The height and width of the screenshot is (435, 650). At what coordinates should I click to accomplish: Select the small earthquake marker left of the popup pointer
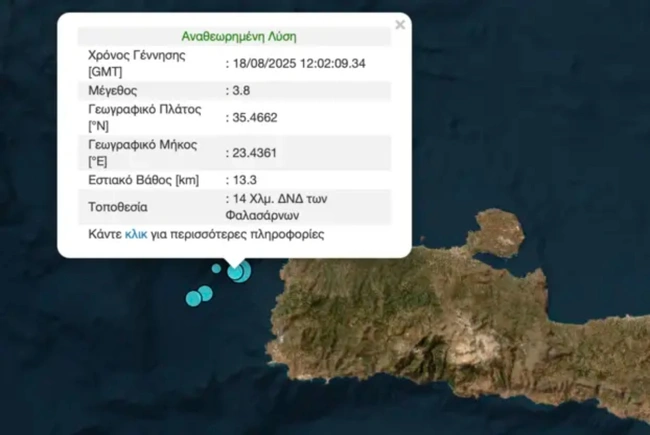[x=216, y=269]
